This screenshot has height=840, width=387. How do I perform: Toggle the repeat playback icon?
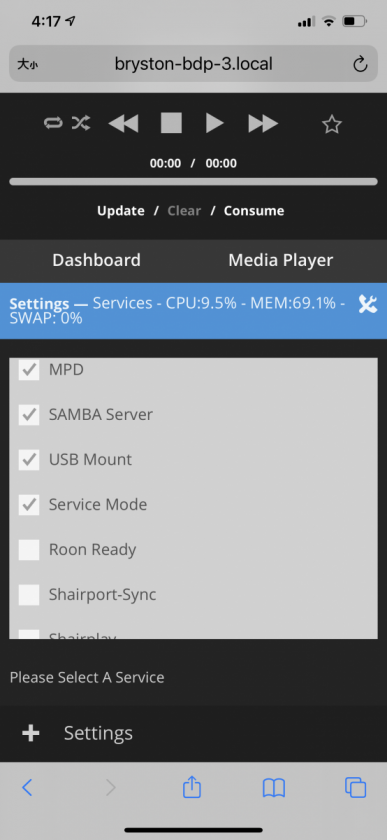[x=53, y=124]
